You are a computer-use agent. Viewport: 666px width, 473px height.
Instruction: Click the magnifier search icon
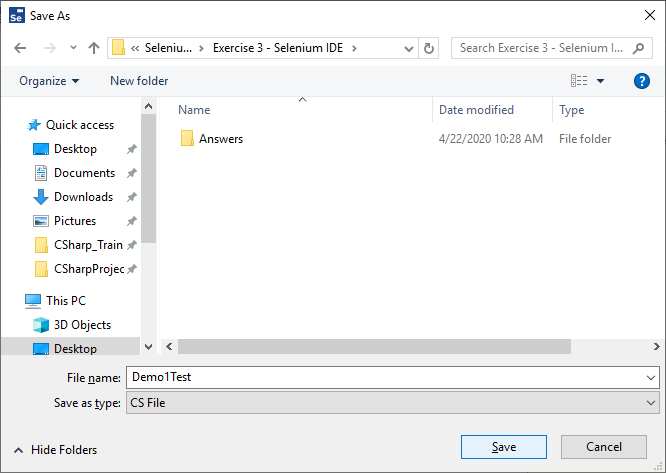click(638, 48)
